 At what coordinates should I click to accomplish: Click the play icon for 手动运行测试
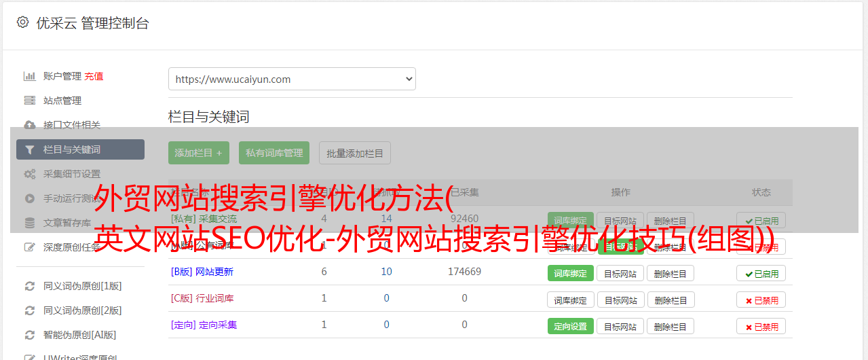click(x=29, y=198)
